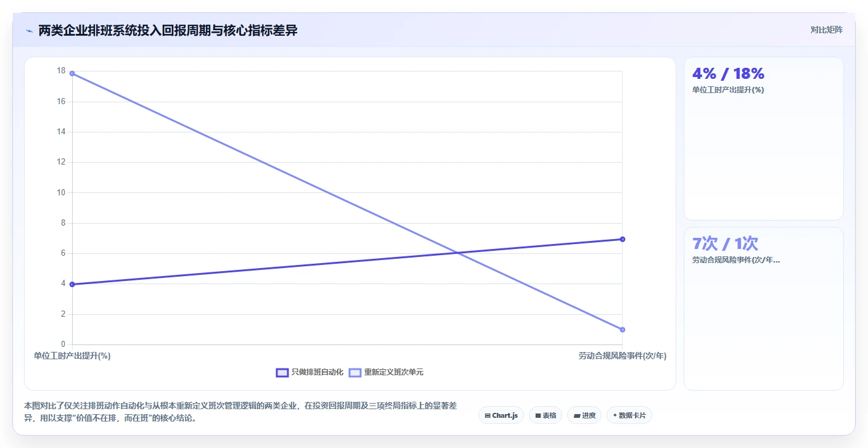This screenshot has width=868, height=448.
Task: Click the y-axis tick label 10
Action: click(x=61, y=192)
